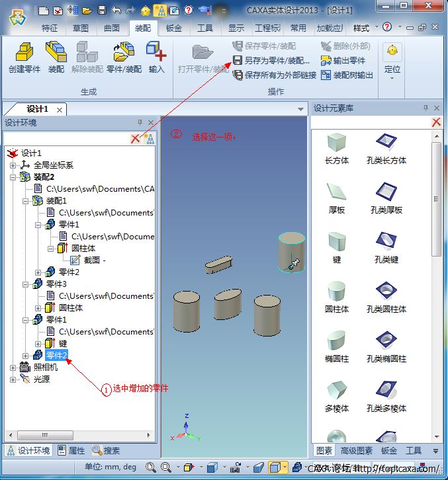Pick the Hole Prism (孔类多棱体) element
This screenshot has width=448, height=480.
(x=386, y=397)
